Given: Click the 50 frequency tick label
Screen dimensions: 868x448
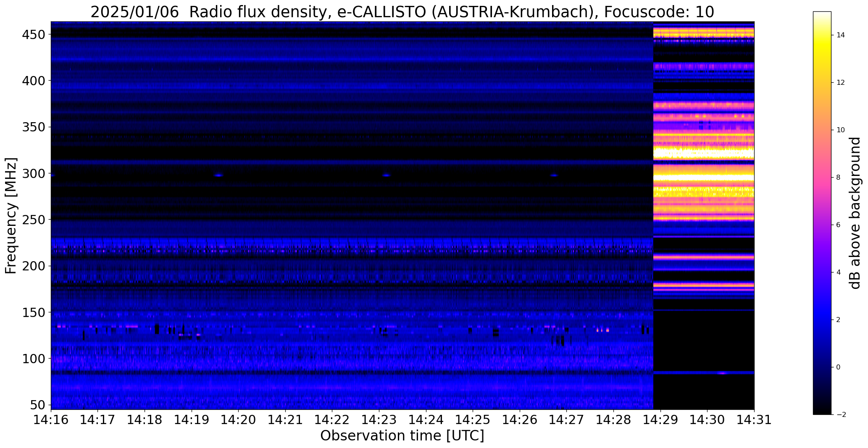Looking at the screenshot, I should (37, 405).
